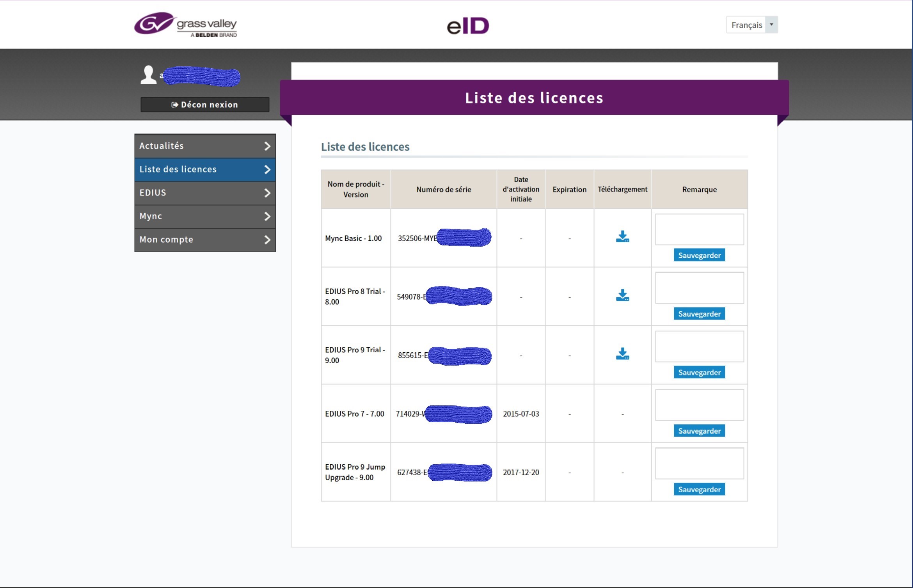This screenshot has width=913, height=588.
Task: Click the 'Date d'activation initiale' header
Action: pos(521,189)
